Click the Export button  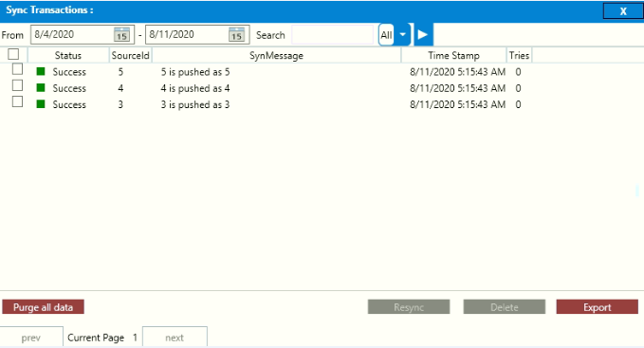(598, 307)
